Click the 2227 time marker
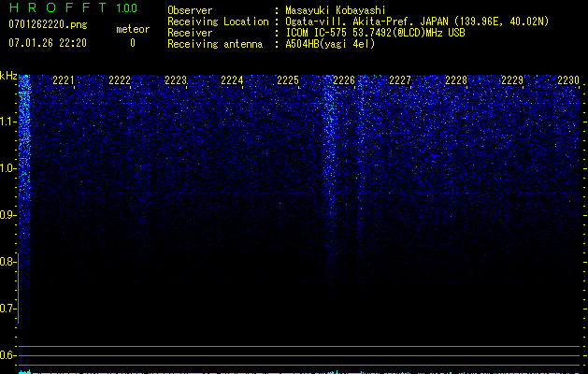The image size is (588, 374). (400, 79)
